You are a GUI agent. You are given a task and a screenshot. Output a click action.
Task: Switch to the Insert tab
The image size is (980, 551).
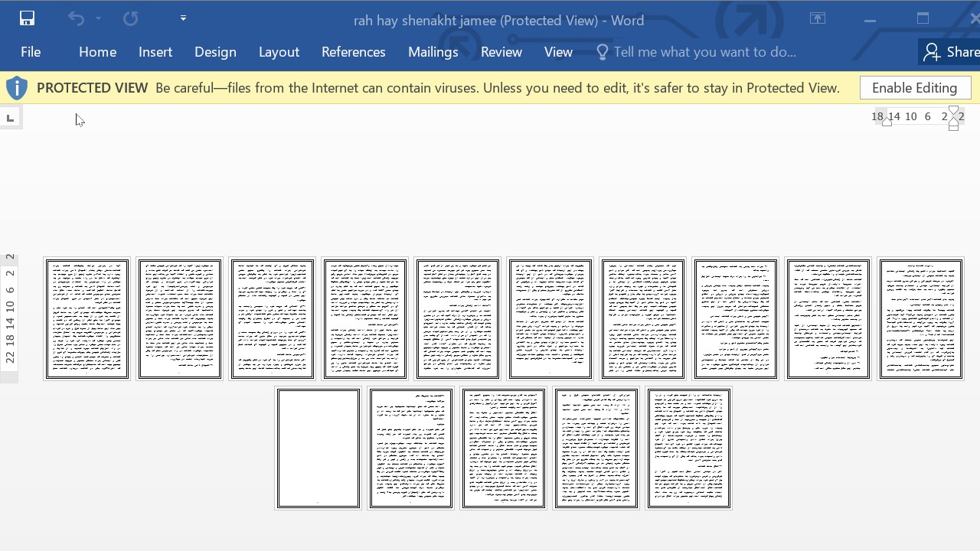[155, 52]
